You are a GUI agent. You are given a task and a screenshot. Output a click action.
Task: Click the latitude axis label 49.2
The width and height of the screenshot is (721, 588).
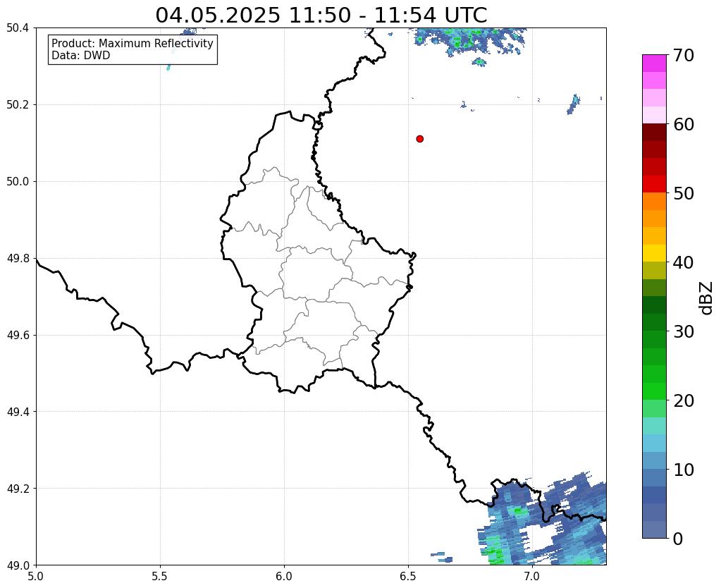18,488
